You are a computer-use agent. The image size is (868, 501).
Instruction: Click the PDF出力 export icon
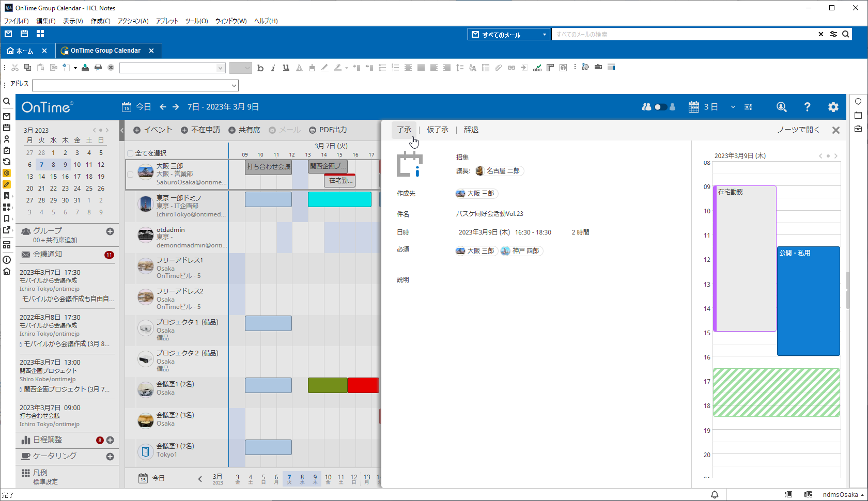(x=313, y=130)
